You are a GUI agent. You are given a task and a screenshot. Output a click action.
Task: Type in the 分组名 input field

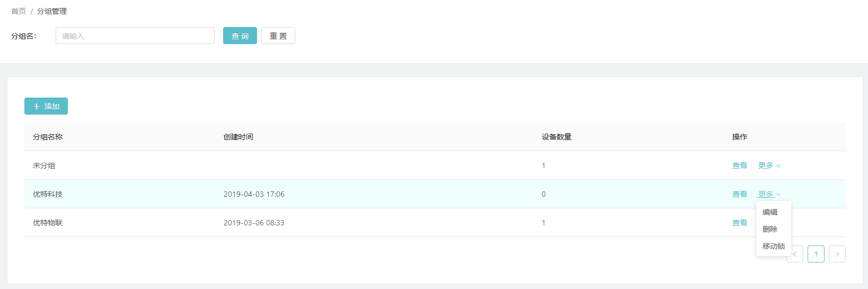[x=135, y=36]
